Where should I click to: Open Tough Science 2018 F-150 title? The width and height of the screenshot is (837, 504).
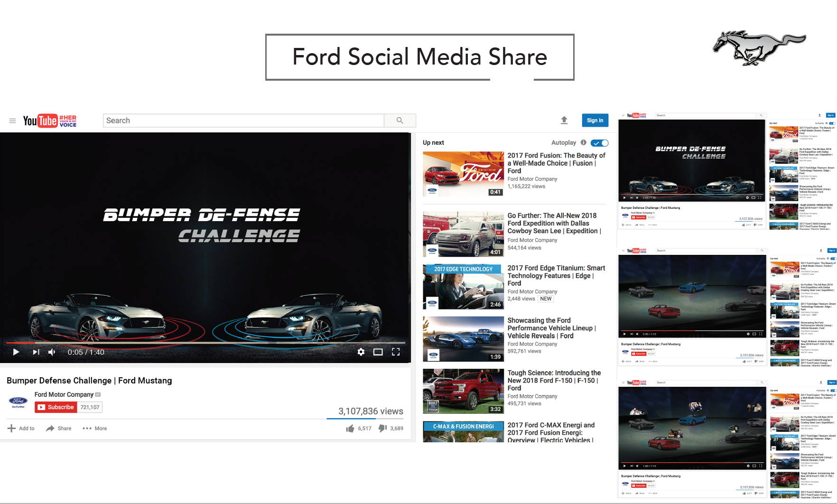click(x=554, y=381)
